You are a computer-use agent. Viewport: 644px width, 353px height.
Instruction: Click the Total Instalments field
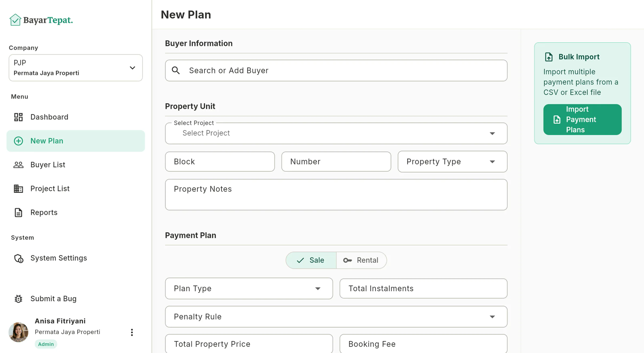[x=423, y=289]
